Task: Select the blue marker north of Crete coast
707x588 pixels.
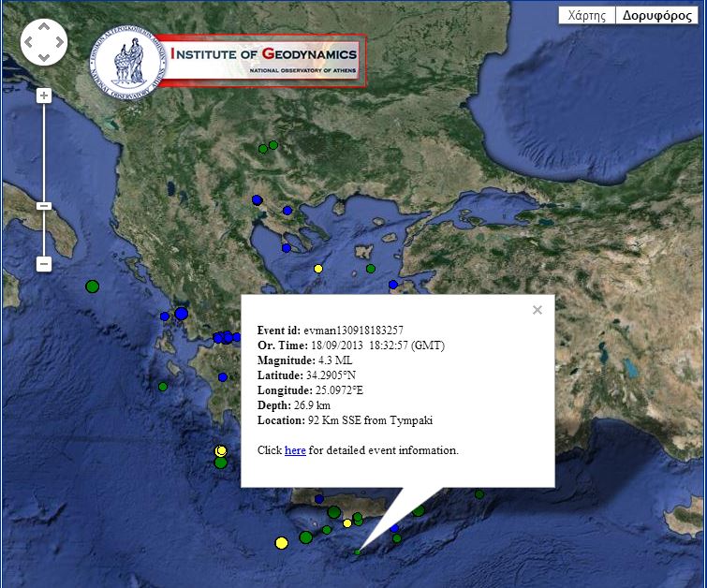Action: (x=319, y=499)
